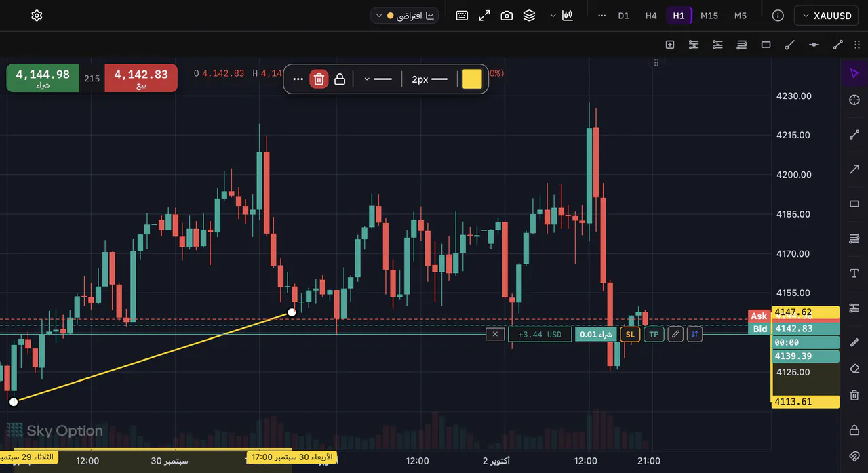This screenshot has height=473, width=868.
Task: Take a chart snapshot with camera icon
Action: click(x=507, y=16)
